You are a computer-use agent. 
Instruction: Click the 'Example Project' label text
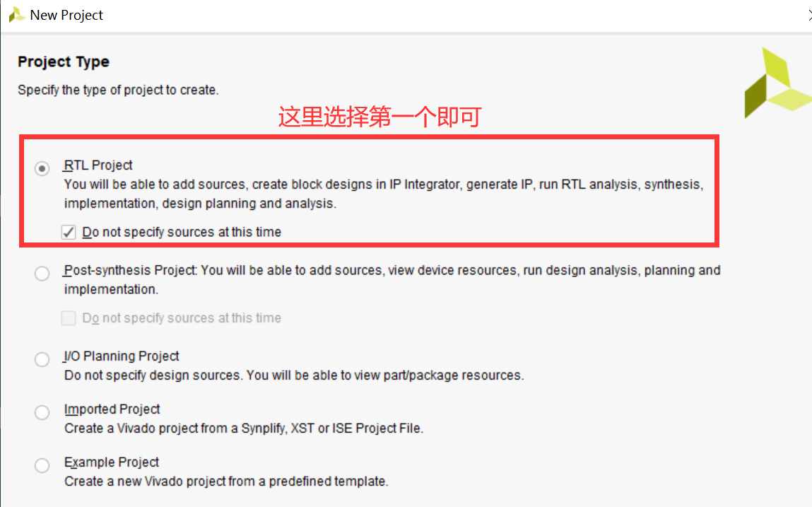coord(112,462)
